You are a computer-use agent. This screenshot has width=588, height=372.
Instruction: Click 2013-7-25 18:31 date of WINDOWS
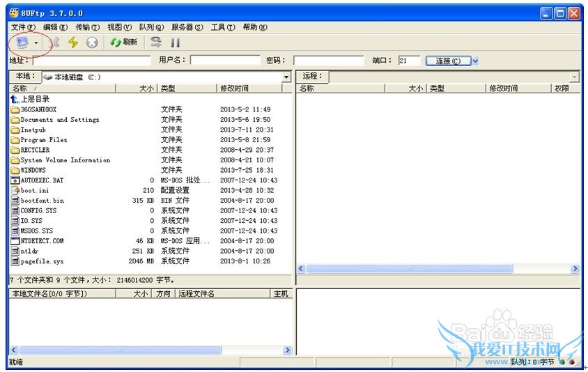[247, 170]
